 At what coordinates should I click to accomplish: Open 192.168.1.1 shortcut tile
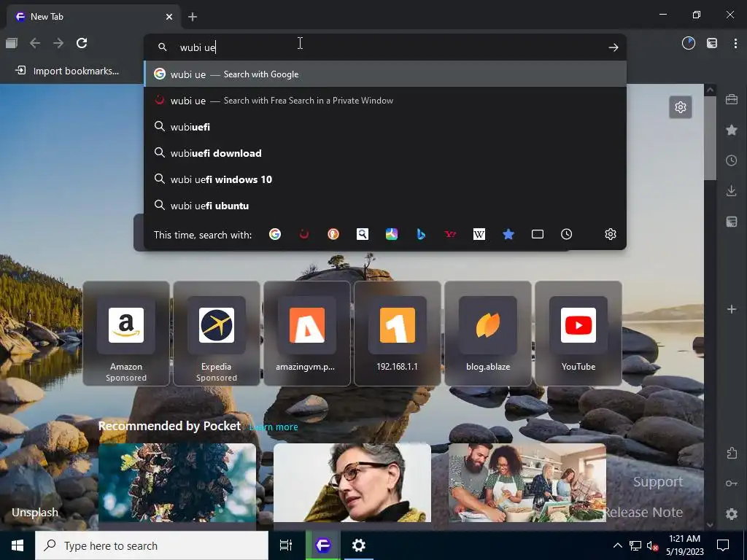point(398,333)
